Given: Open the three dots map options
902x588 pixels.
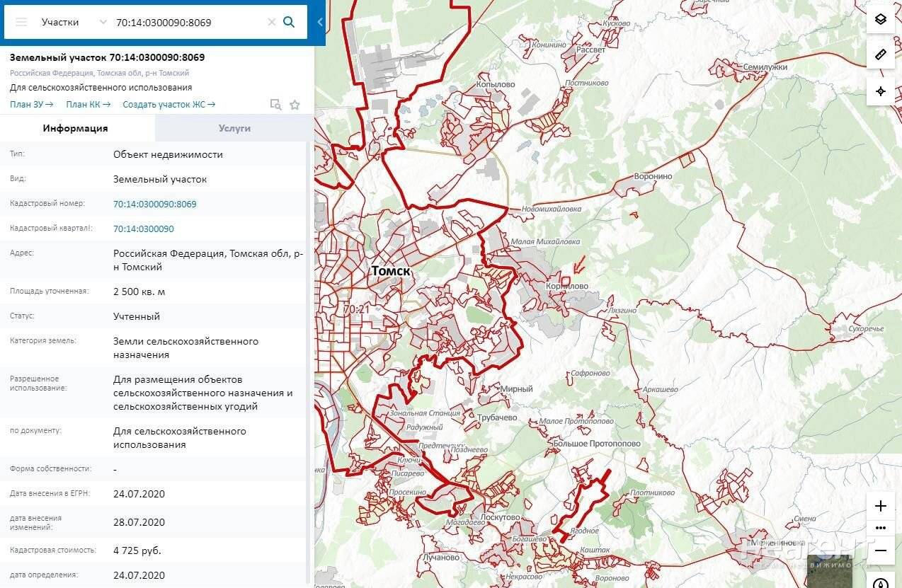Looking at the screenshot, I should click(881, 528).
